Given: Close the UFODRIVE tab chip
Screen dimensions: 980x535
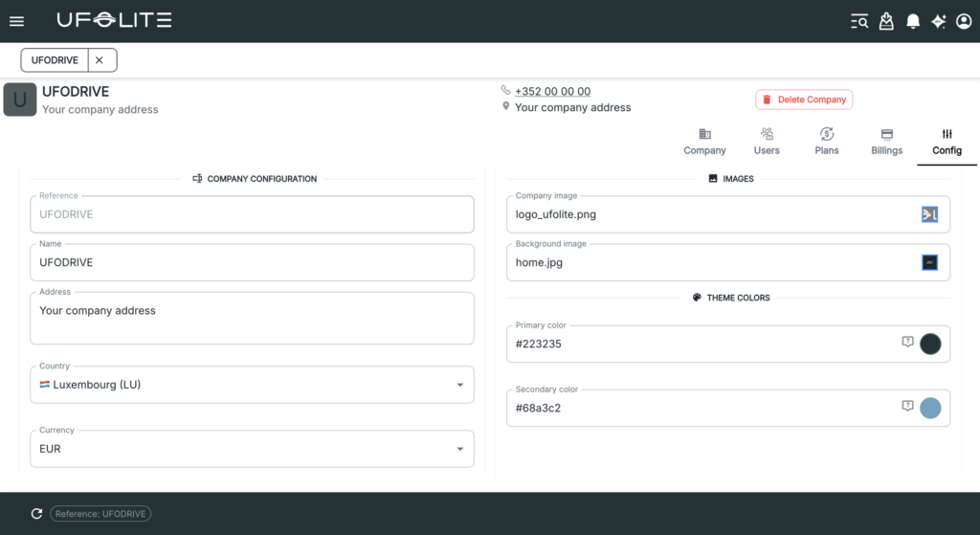Looking at the screenshot, I should 100,60.
